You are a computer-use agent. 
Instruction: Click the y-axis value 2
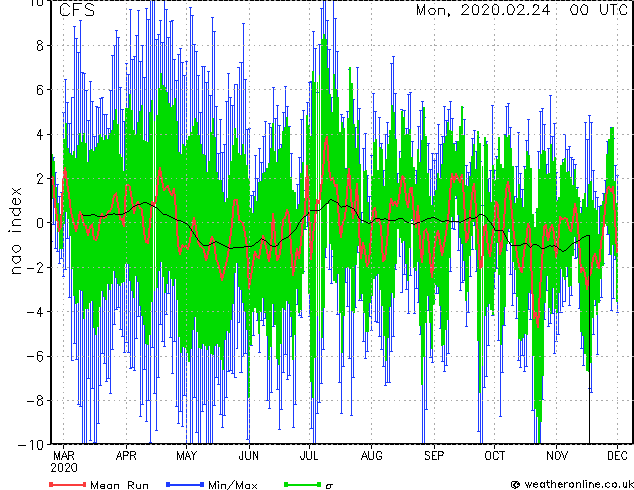(40, 179)
